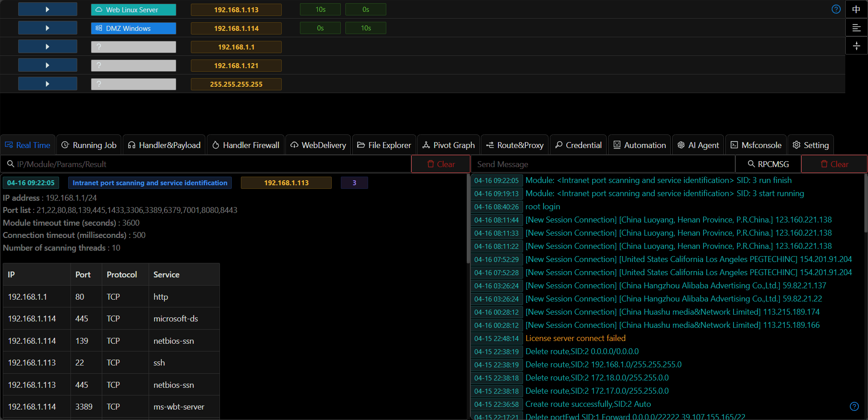Click the yellow 192.168.1.114 IP tag
The image size is (868, 420).
[236, 28]
